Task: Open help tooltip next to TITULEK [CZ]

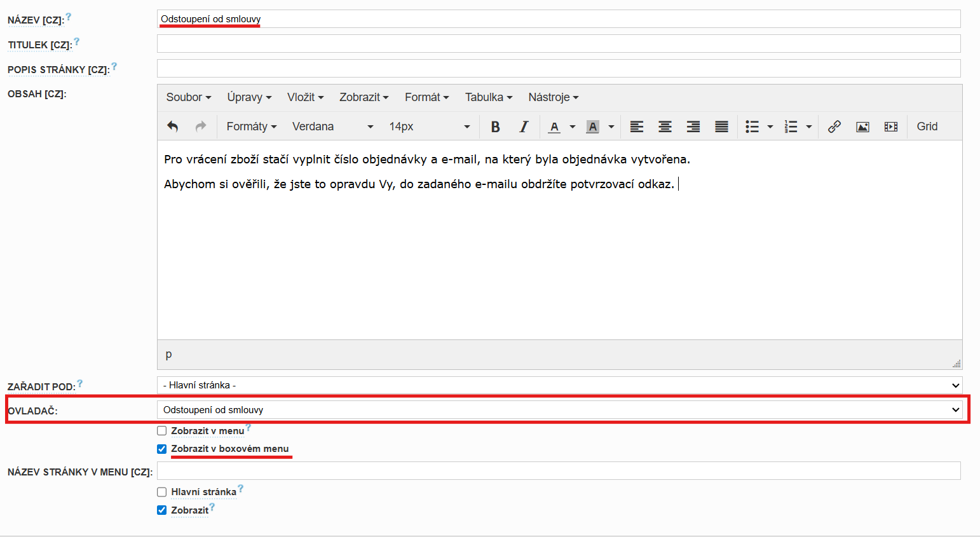Action: point(77,42)
